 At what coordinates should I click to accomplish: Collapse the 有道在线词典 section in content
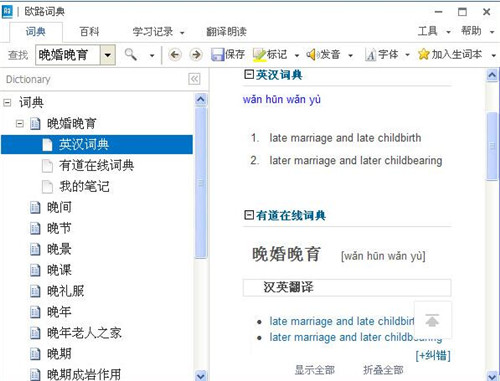[x=248, y=215]
